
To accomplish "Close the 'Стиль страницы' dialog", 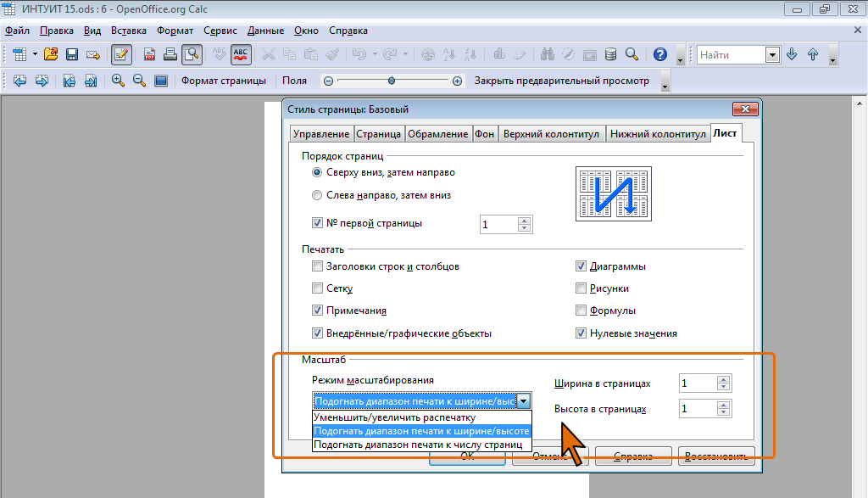I will pyautogui.click(x=745, y=109).
